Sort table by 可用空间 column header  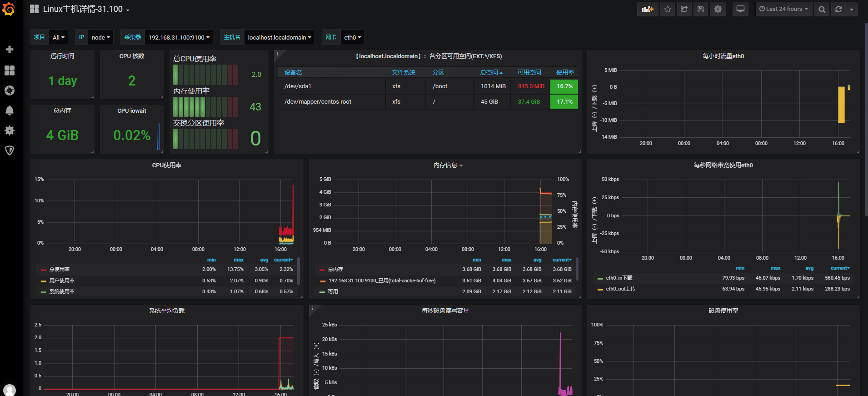click(x=529, y=72)
